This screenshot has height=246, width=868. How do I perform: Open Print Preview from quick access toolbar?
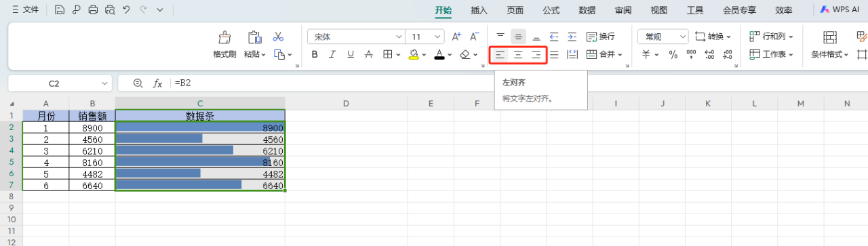(x=110, y=9)
